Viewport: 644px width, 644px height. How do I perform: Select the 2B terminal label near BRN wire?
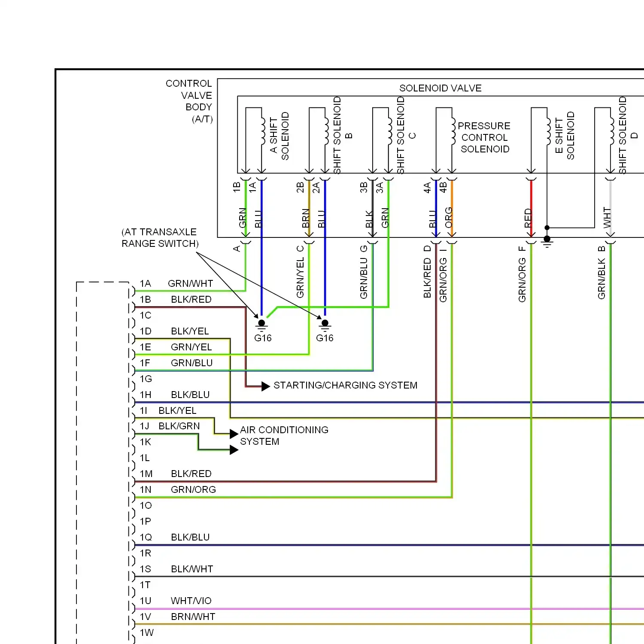(300, 187)
